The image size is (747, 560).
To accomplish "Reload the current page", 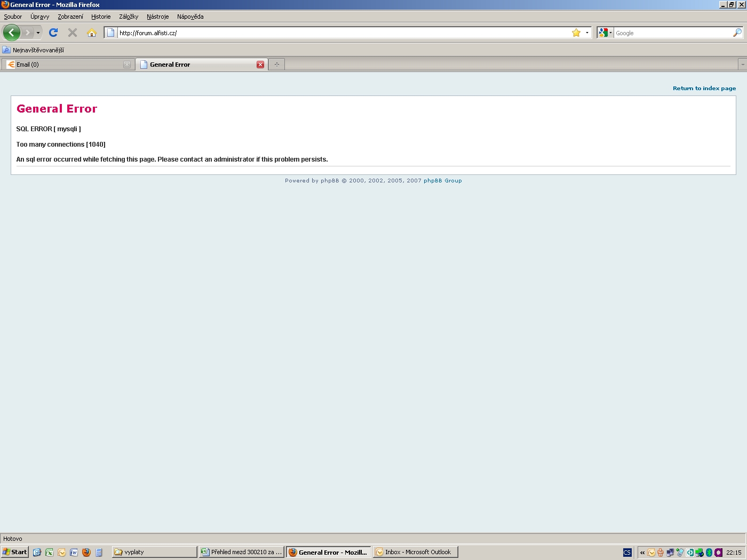I will [53, 33].
